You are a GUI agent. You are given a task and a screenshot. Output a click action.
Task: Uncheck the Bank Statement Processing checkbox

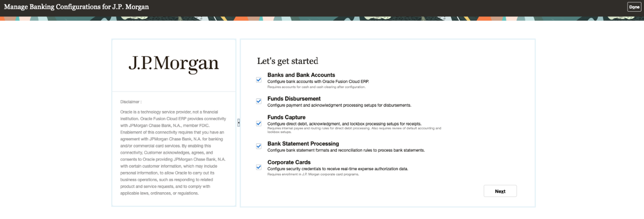click(x=259, y=146)
